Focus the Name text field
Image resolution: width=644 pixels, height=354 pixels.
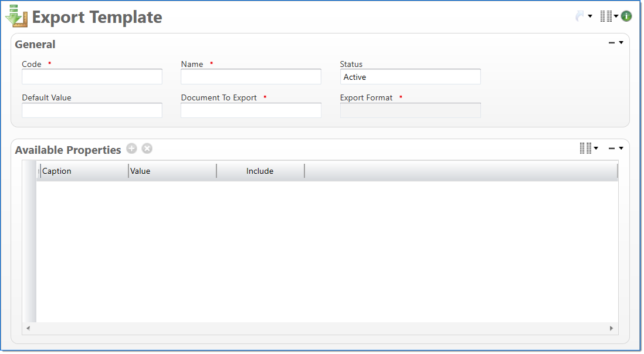(251, 77)
